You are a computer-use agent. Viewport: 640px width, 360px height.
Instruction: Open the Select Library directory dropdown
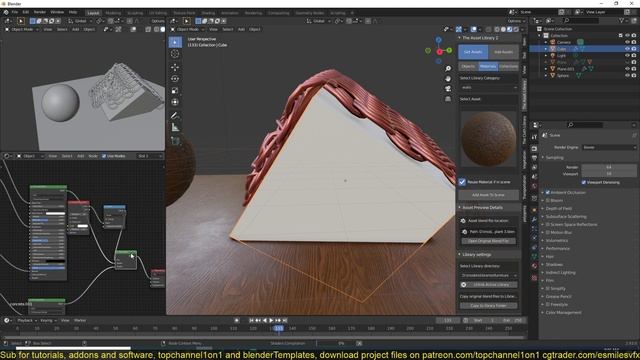(489, 276)
